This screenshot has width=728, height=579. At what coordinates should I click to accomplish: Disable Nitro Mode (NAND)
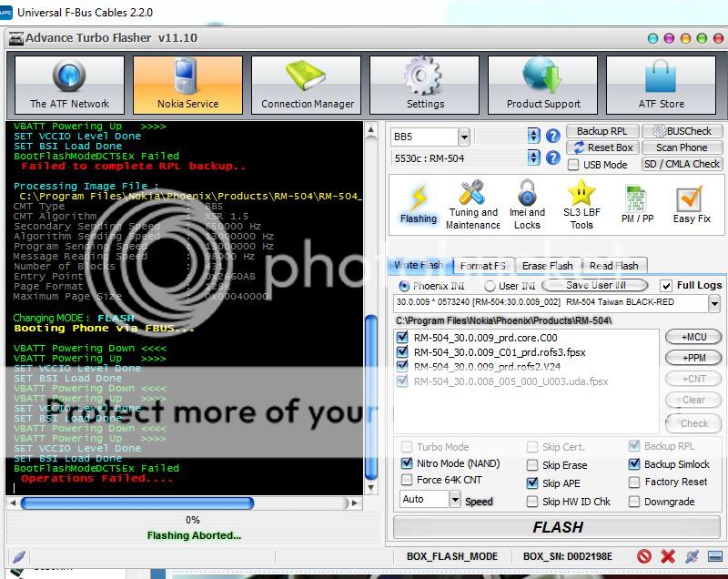pos(404,463)
